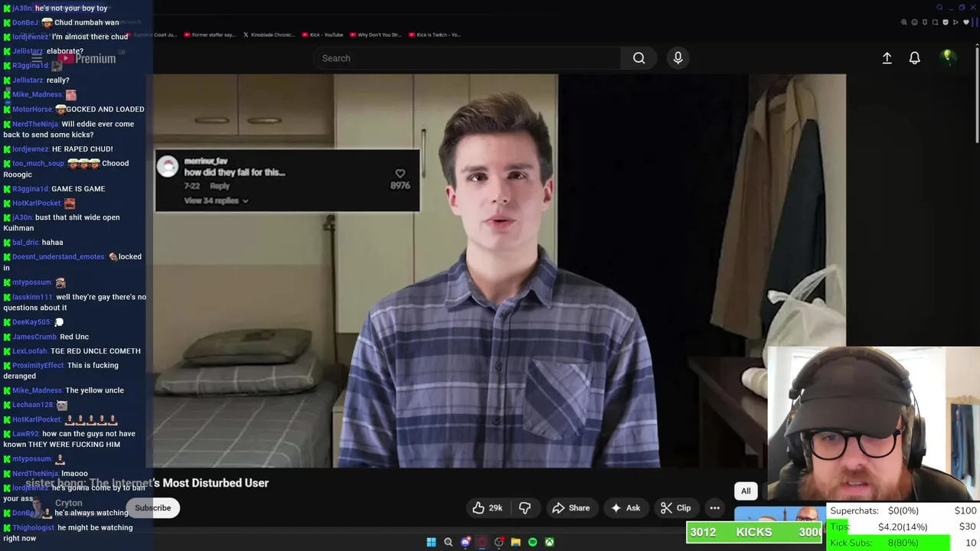The width and height of the screenshot is (980, 551).
Task: Activate voice search microphone icon
Action: click(x=678, y=58)
